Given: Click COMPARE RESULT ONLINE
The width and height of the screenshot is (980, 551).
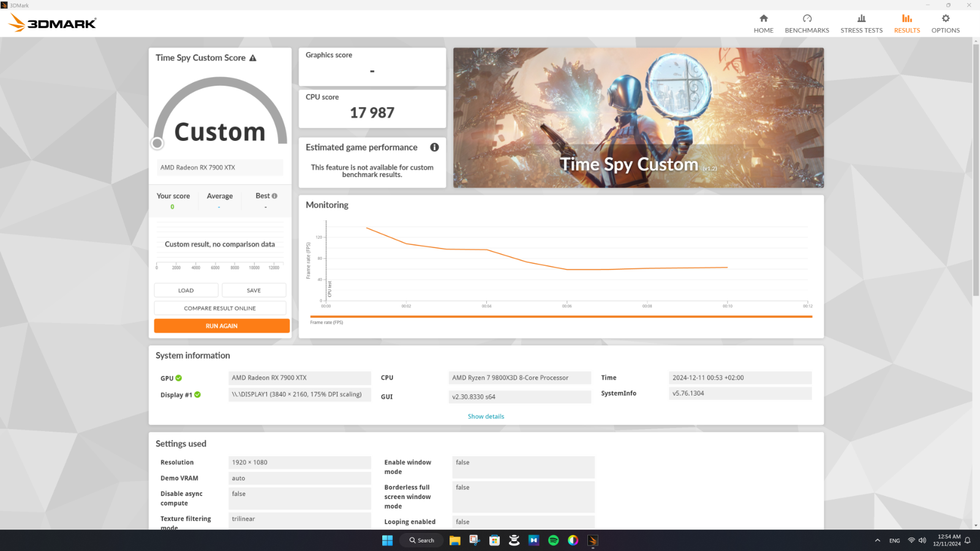Looking at the screenshot, I should (x=220, y=308).
